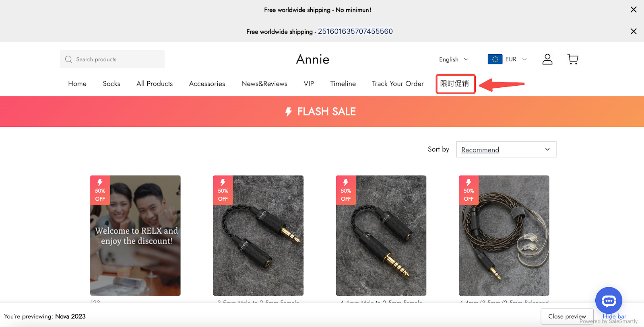This screenshot has width=644, height=327.
Task: Go to the Socks menu
Action: tap(111, 84)
